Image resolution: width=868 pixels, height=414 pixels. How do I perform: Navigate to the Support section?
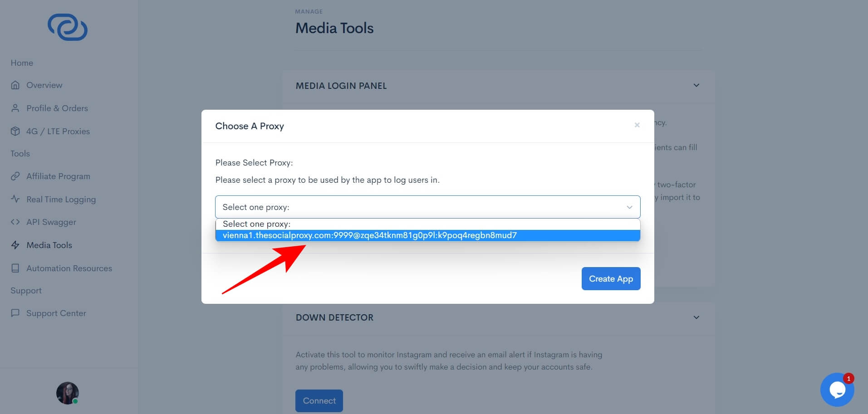[x=26, y=290]
